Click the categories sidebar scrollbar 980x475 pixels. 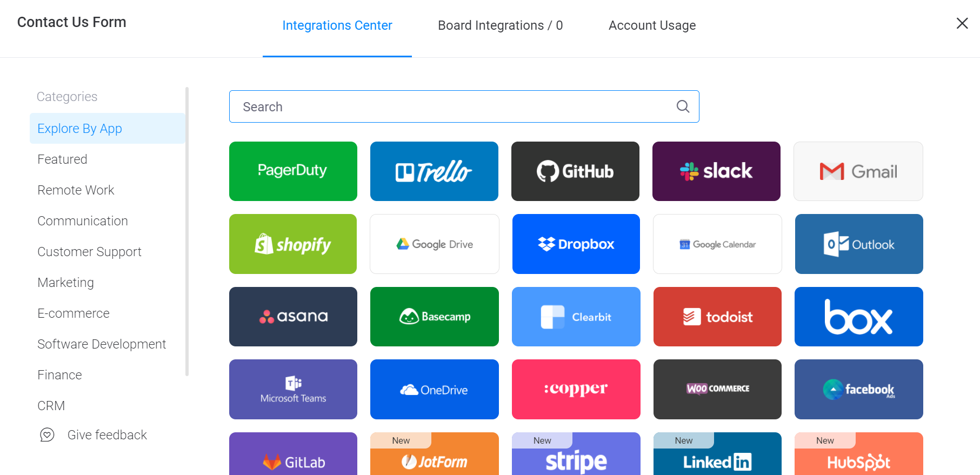click(187, 231)
